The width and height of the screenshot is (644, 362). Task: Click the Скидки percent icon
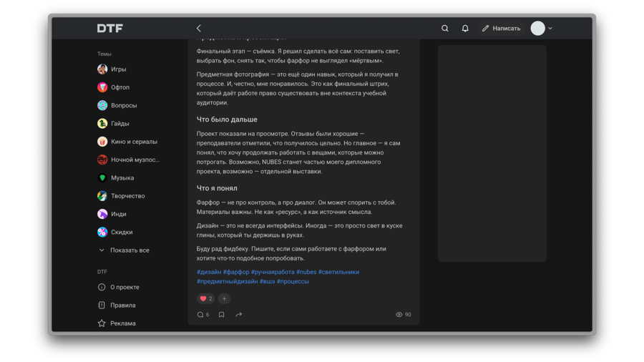click(102, 232)
